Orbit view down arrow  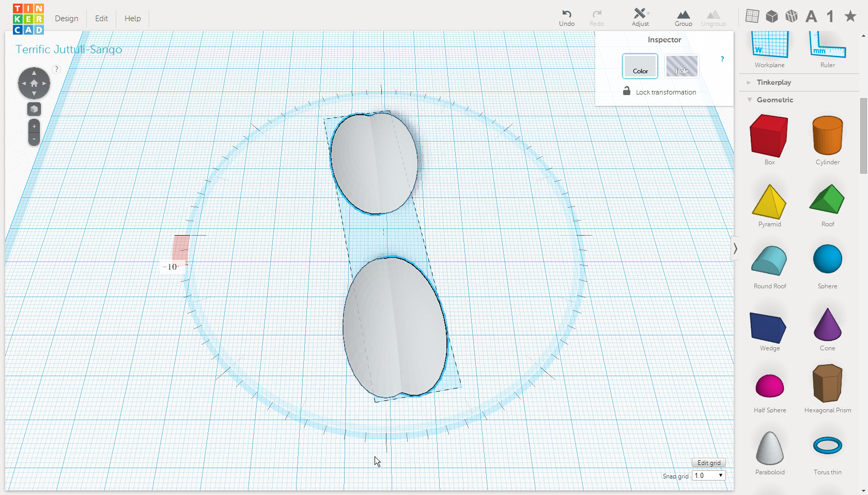click(x=34, y=94)
